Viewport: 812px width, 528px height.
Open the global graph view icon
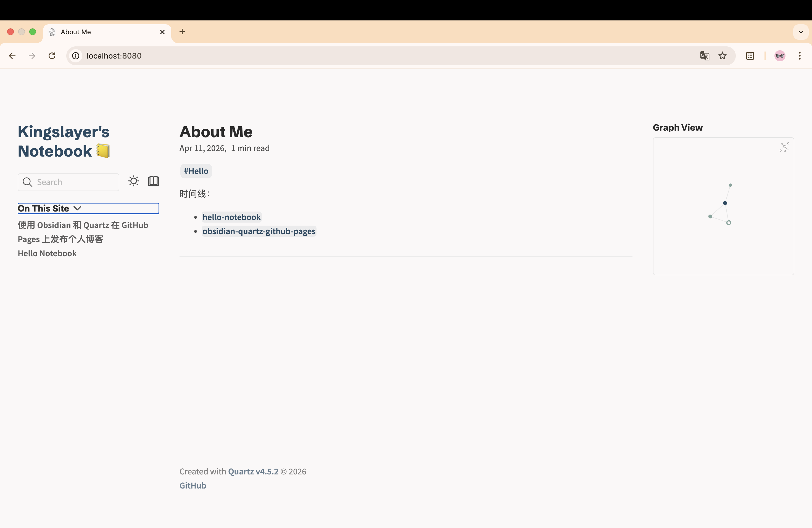[x=784, y=147]
